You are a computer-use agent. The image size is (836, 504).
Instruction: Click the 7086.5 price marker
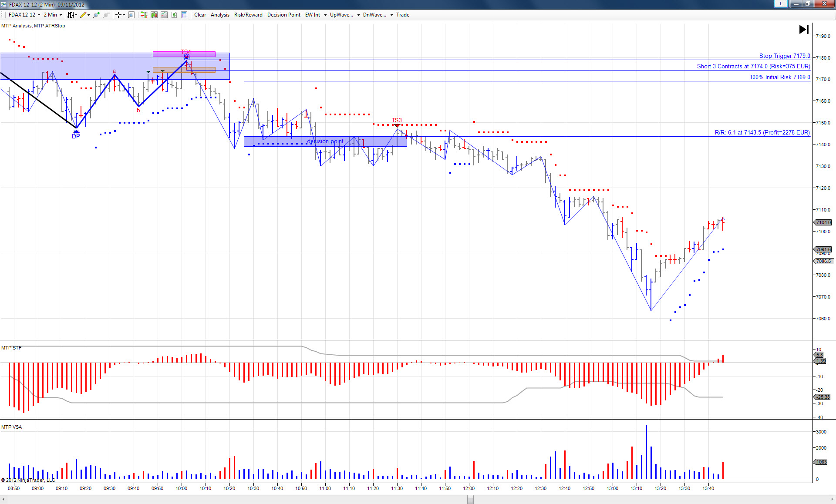pos(824,261)
